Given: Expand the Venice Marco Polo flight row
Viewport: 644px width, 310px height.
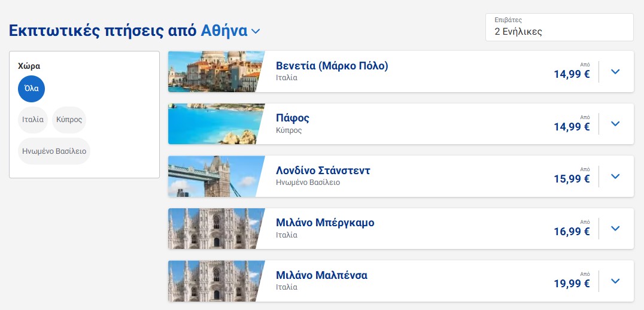Looking at the screenshot, I should click(615, 72).
